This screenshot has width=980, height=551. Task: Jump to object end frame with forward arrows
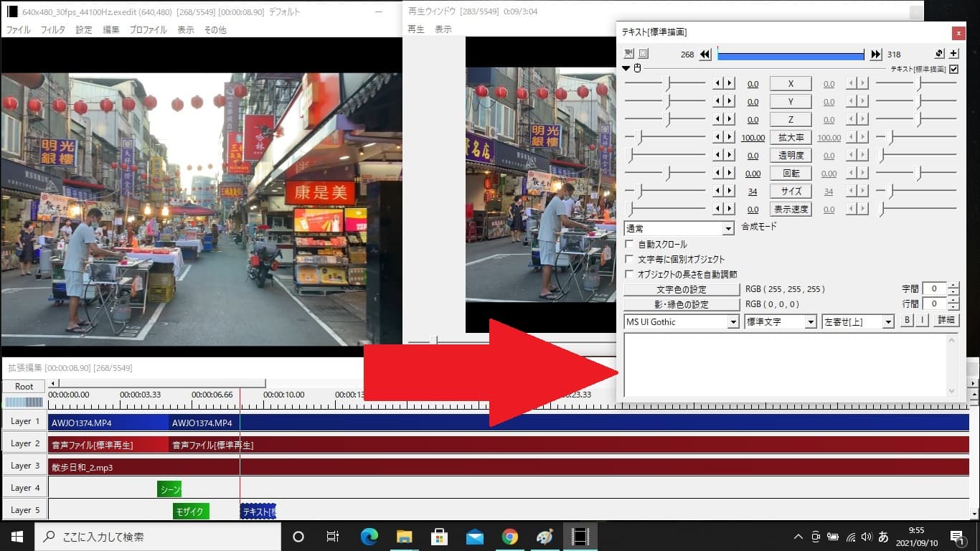[x=876, y=55]
